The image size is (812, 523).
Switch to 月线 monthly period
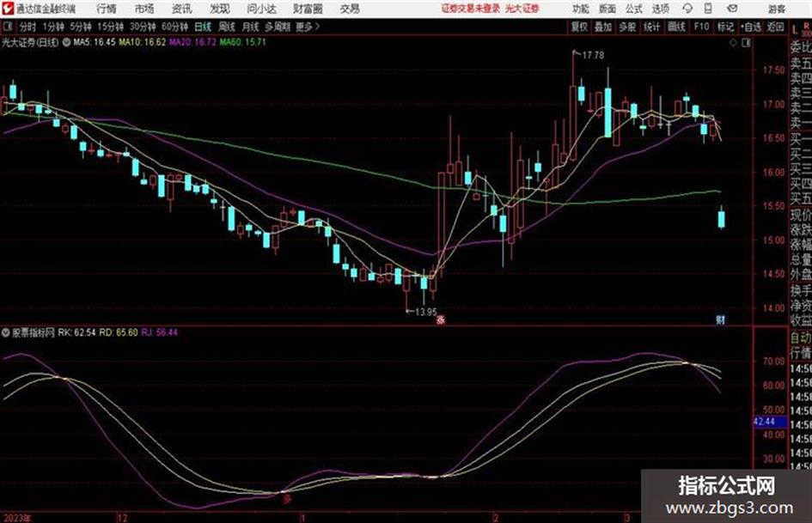(x=251, y=27)
